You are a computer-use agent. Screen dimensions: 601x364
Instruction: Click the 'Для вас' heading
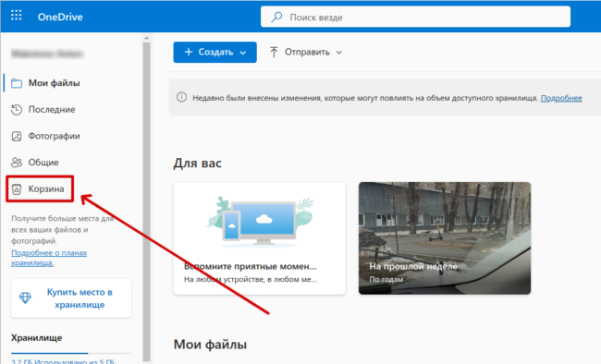[x=197, y=164]
